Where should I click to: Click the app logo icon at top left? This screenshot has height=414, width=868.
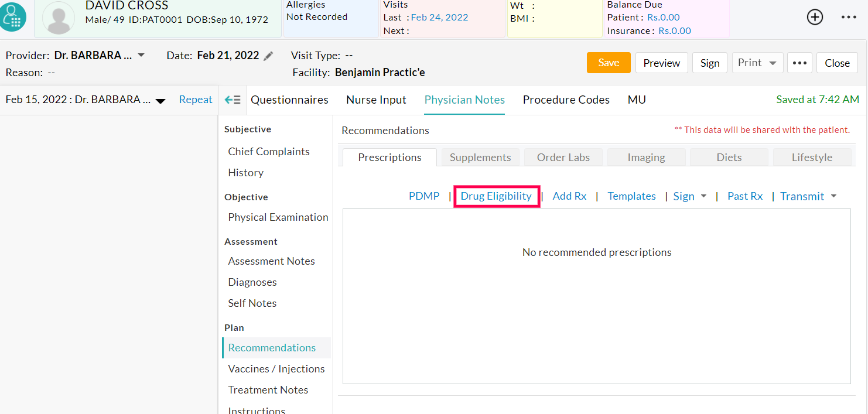[13, 16]
